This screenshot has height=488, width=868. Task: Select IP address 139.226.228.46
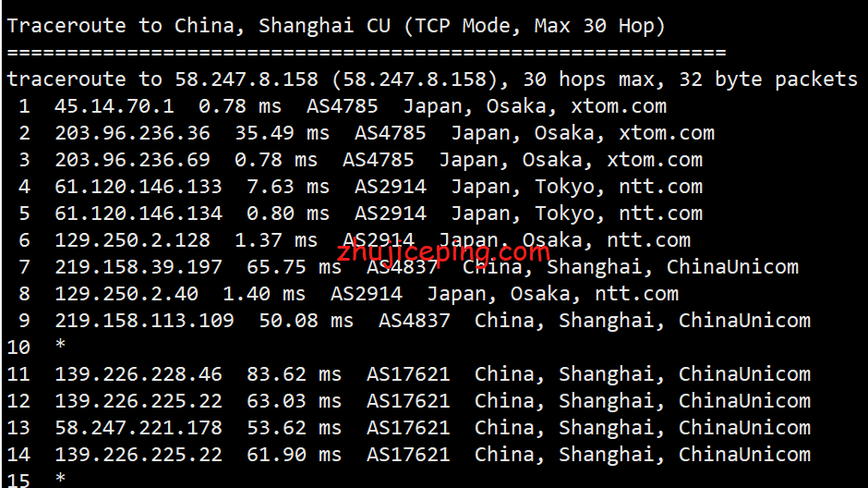(139, 374)
